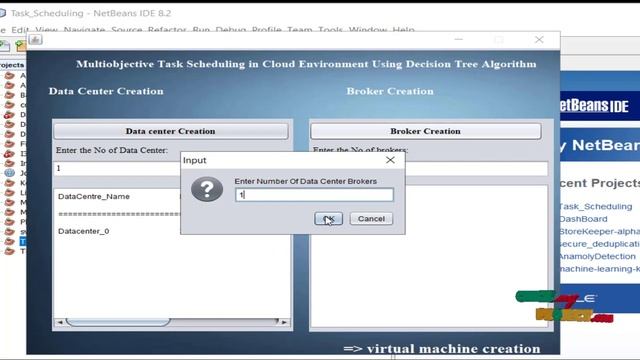This screenshot has width=640, height=360.
Task: Open the Run menu in NetBeans
Action: (201, 30)
